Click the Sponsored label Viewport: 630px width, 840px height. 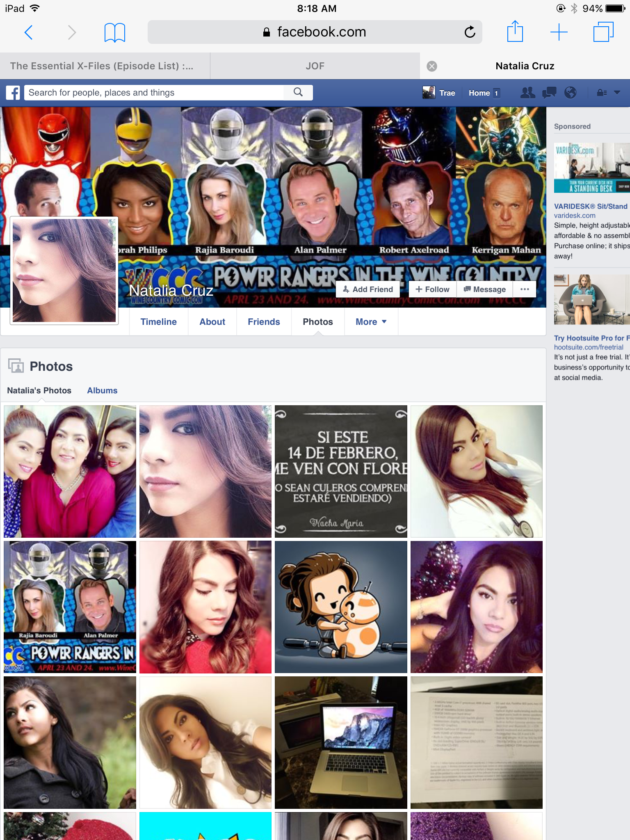[x=572, y=126]
